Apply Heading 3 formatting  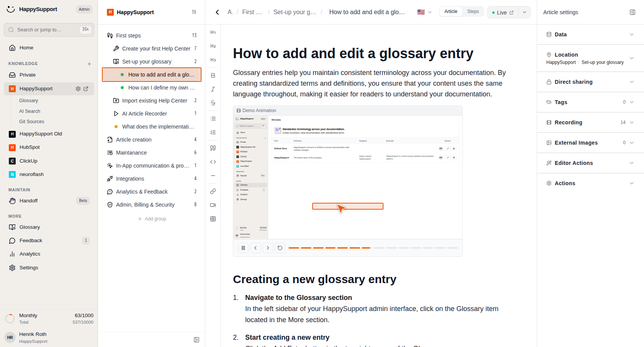pos(213,60)
